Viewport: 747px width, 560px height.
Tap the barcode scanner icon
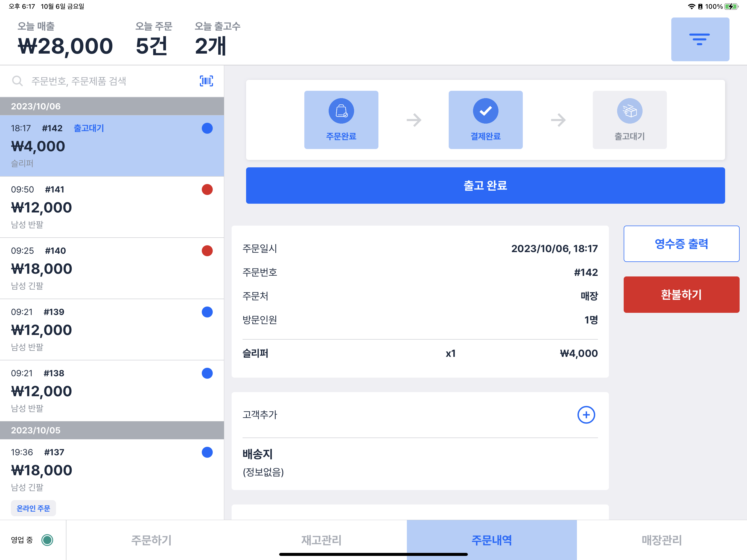(206, 81)
